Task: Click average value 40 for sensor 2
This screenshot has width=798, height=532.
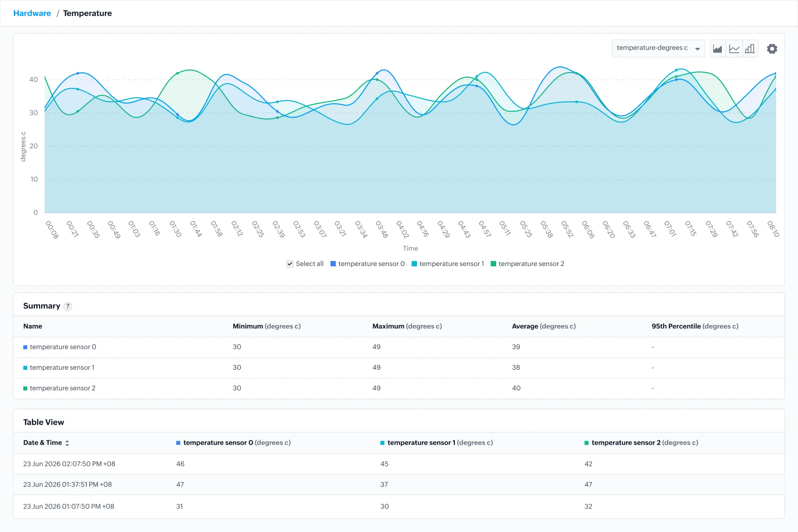Action: tap(516, 388)
